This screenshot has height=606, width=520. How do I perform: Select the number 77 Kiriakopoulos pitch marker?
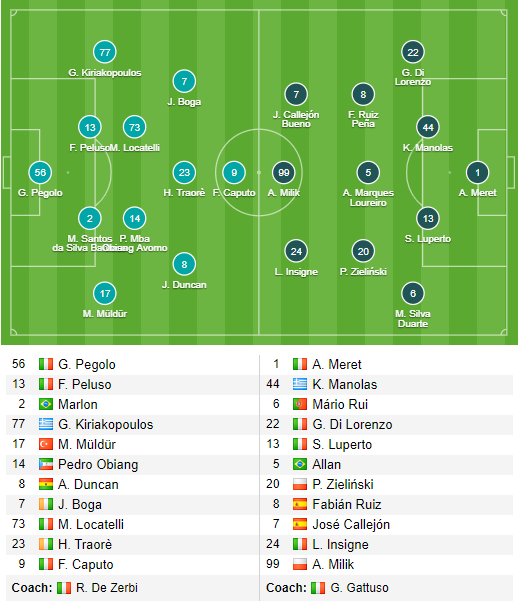105,52
